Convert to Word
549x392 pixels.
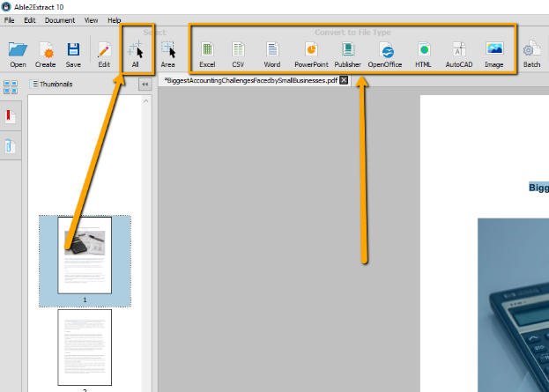[x=272, y=55]
